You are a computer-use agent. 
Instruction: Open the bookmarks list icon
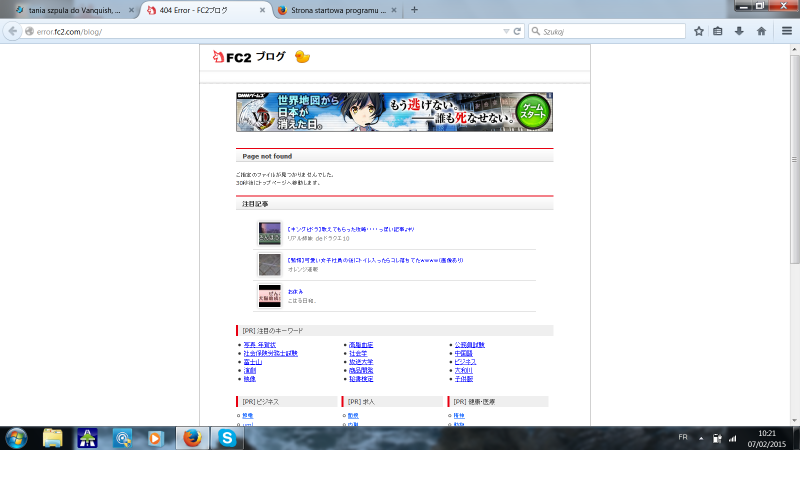tap(718, 31)
